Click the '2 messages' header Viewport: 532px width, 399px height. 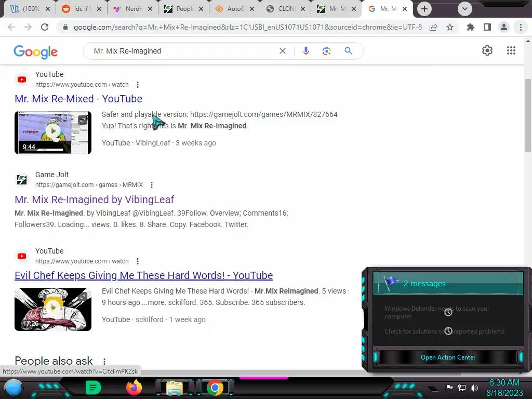point(448,283)
